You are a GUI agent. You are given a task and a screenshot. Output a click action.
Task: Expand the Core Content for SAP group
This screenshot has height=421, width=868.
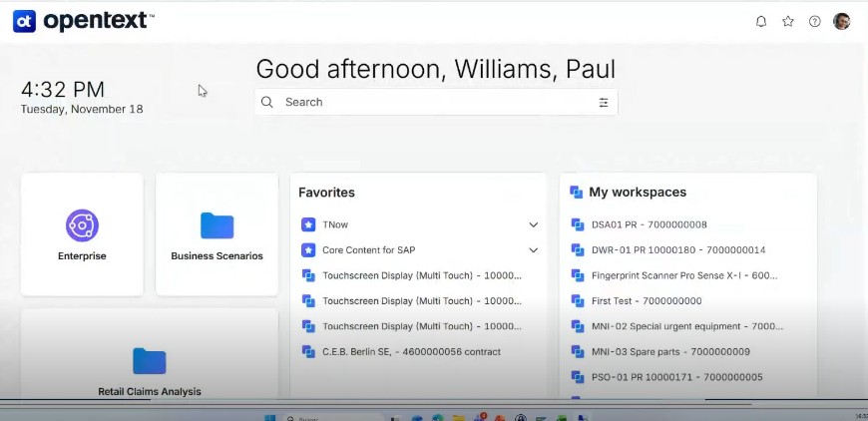(533, 250)
